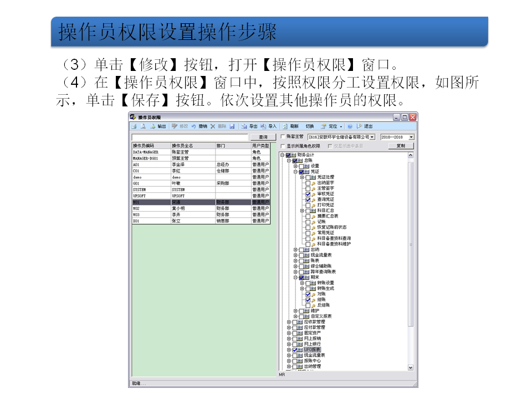The height and width of the screenshot is (399, 532).
Task: Select the 恢复记账前状态 tree item
Action: (332, 228)
